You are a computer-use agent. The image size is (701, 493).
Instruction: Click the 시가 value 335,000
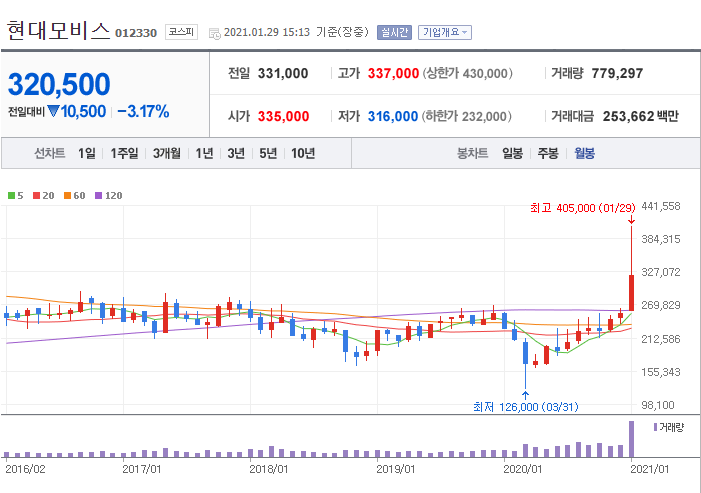(283, 116)
